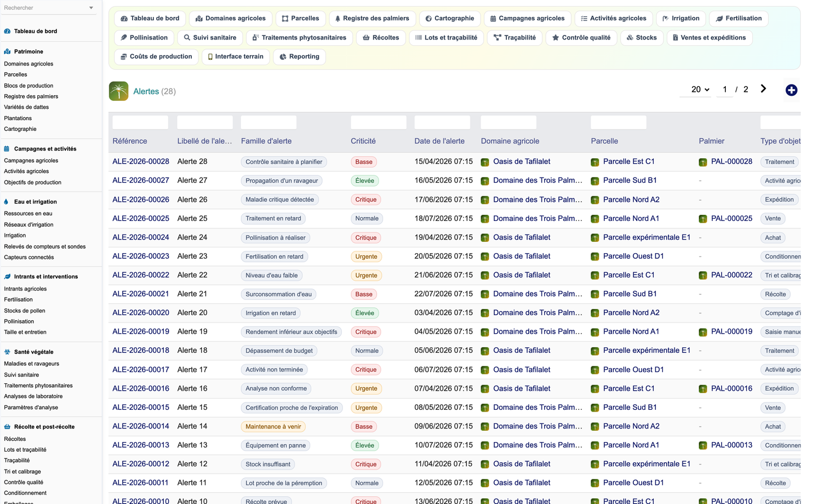
Task: Open Reporting top navigation button
Action: pyautogui.click(x=299, y=56)
